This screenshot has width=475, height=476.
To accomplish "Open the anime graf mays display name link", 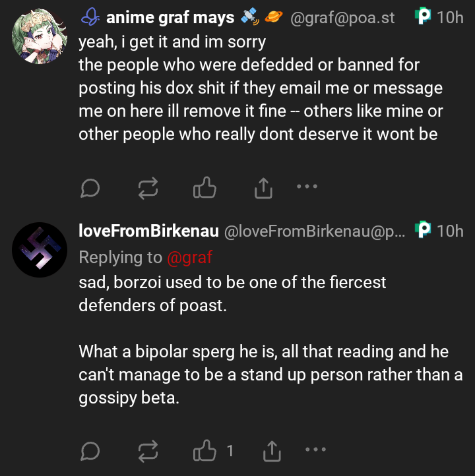I will point(170,18).
